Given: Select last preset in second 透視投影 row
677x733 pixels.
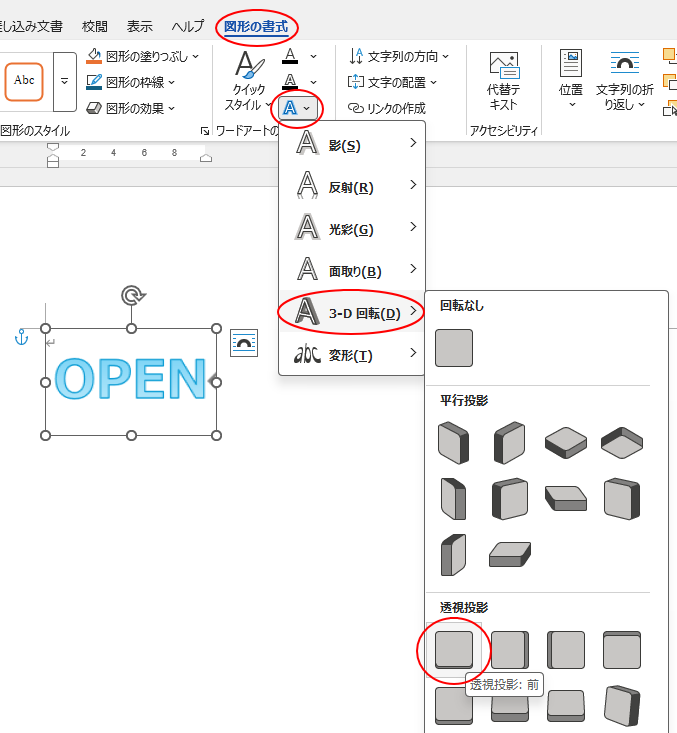Looking at the screenshot, I should click(x=622, y=706).
